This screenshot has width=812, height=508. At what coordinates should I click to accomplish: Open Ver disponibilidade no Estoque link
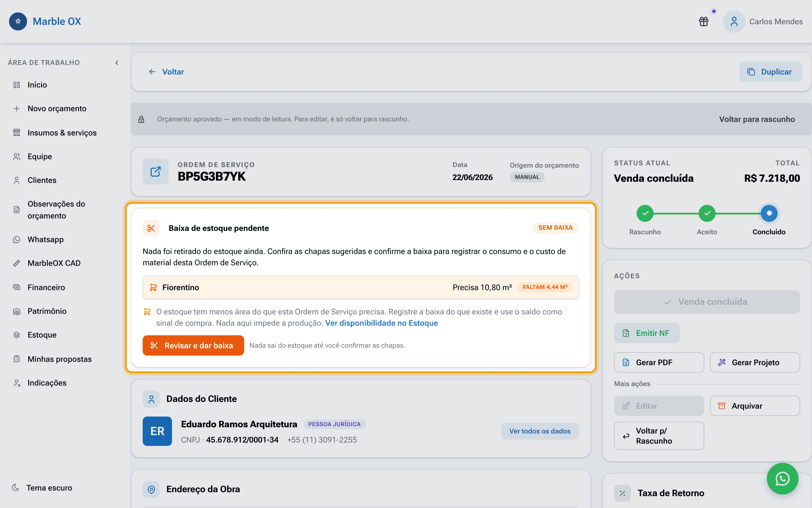[x=381, y=323]
